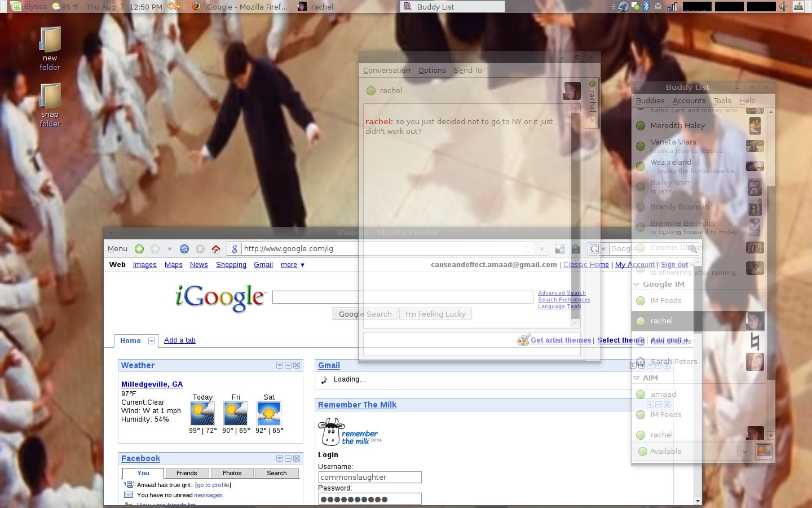Click Saturday weather forecast icon
Viewport: 812px width, 508px height.
point(269,414)
